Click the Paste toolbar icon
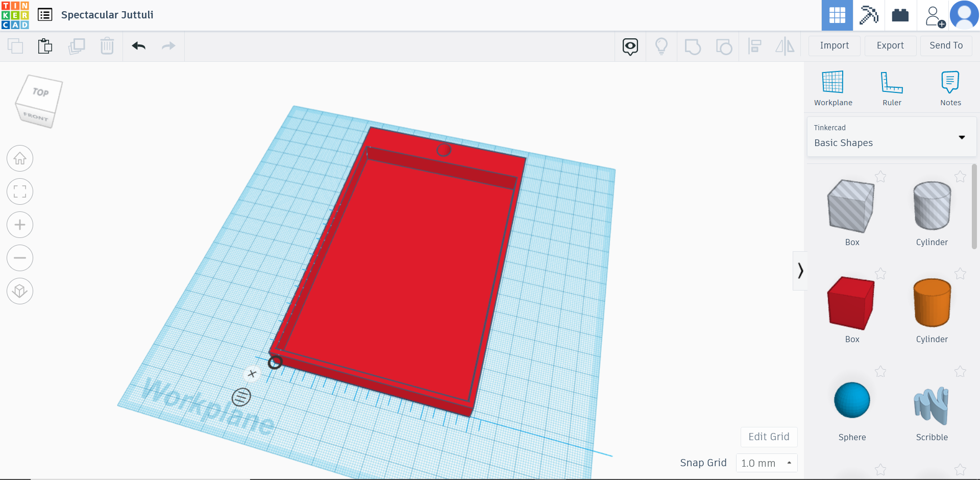This screenshot has height=480, width=980. (x=45, y=46)
